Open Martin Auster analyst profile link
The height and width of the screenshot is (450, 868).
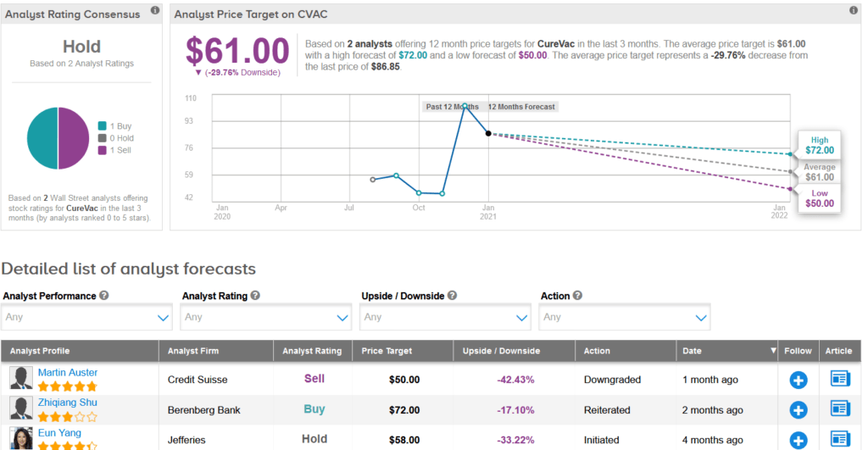point(68,373)
